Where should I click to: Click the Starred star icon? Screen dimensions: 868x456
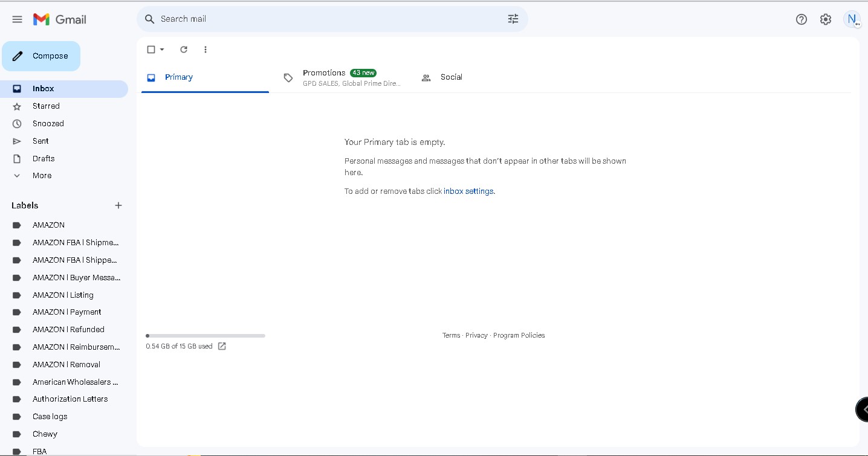coord(17,106)
